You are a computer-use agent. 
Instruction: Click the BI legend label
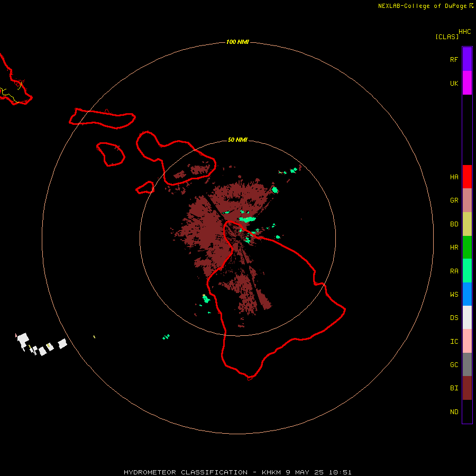[454, 388]
